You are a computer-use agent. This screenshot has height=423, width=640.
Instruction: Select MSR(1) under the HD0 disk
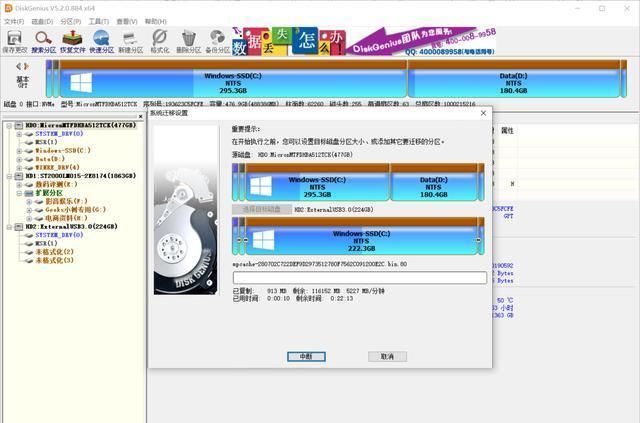[x=46, y=142]
